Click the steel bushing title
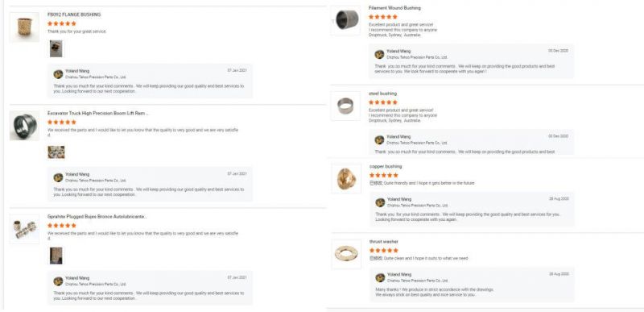The height and width of the screenshot is (312, 644). 383,94
